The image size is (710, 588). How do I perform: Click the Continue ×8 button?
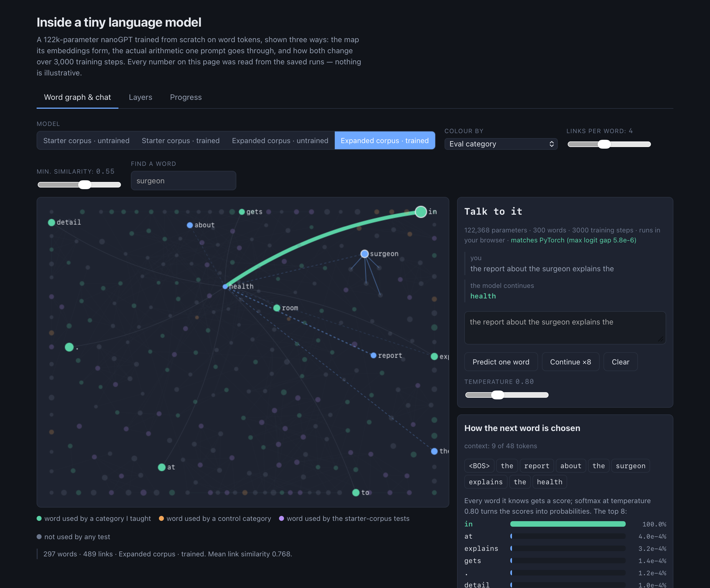(570, 362)
